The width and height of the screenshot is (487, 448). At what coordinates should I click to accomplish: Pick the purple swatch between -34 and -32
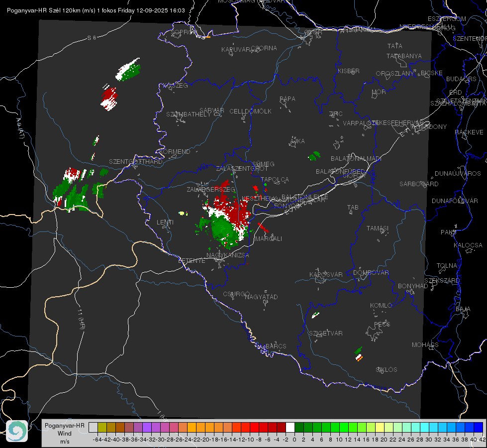coord(147,428)
